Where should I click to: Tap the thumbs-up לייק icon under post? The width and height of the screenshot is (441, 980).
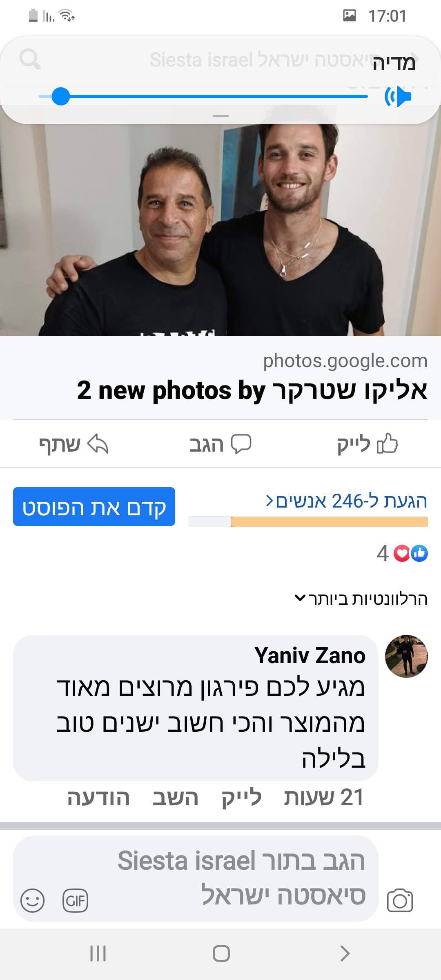(x=387, y=444)
